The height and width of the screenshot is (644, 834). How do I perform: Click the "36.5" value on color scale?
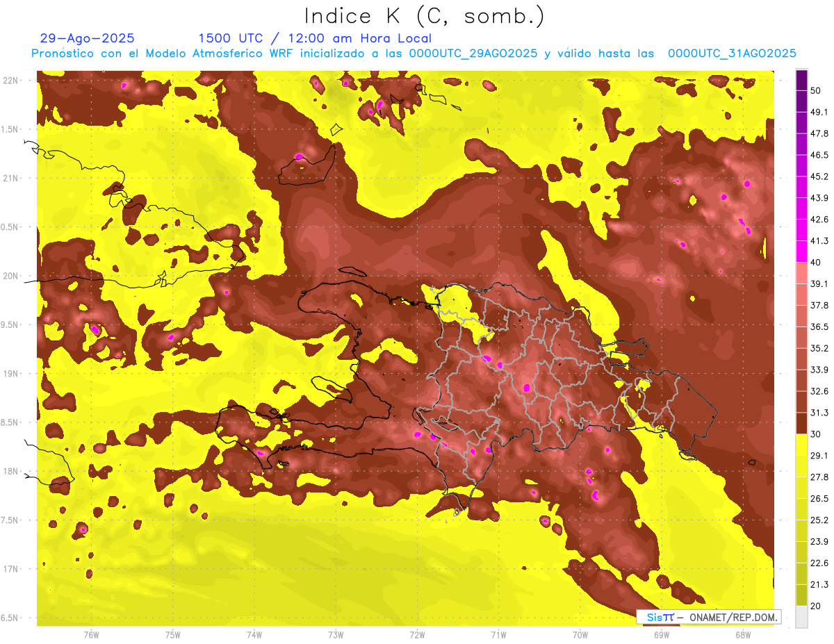(x=818, y=327)
